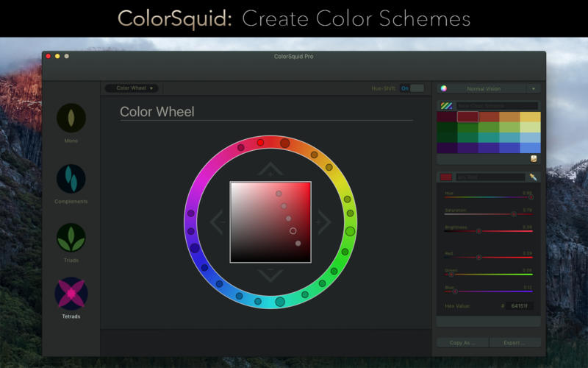
Task: Click the Hex Value input field
Action: click(519, 306)
